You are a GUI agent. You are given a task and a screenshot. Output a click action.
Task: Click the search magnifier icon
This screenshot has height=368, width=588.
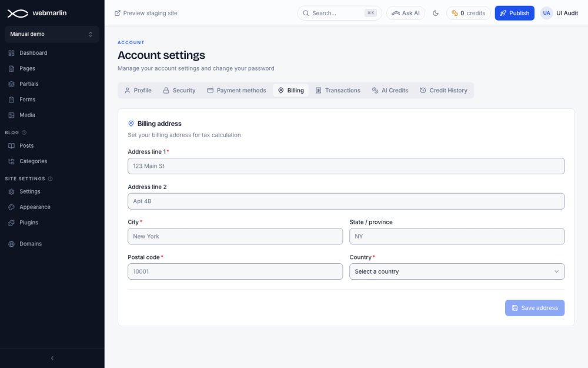click(x=306, y=13)
